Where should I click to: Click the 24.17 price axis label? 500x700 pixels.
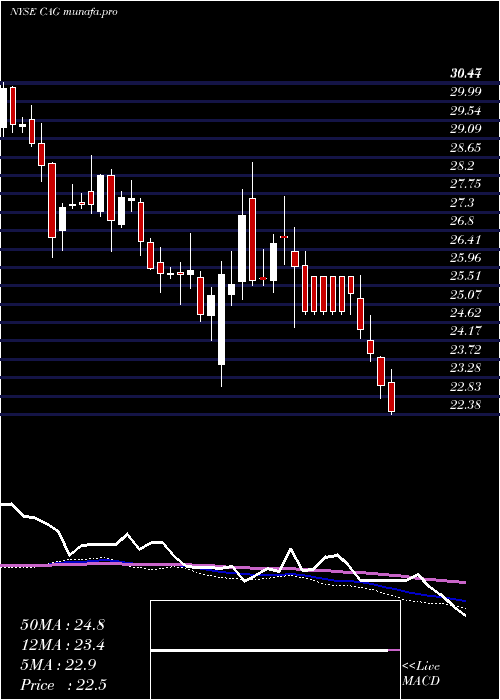tap(466, 331)
